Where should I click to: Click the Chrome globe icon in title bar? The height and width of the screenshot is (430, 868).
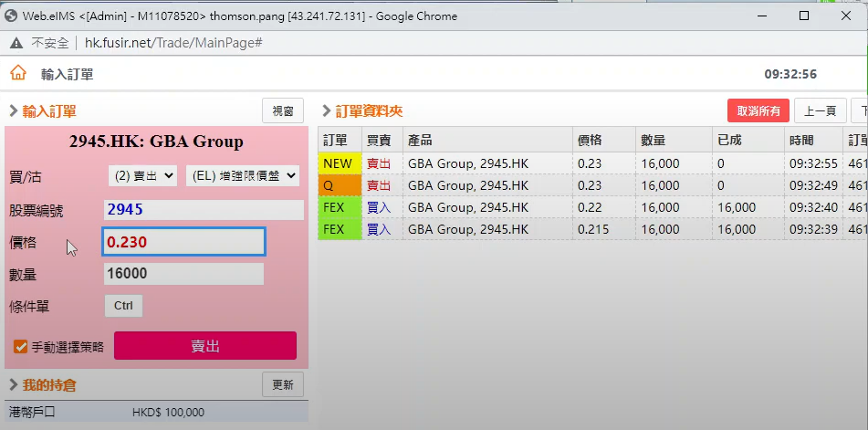11,16
